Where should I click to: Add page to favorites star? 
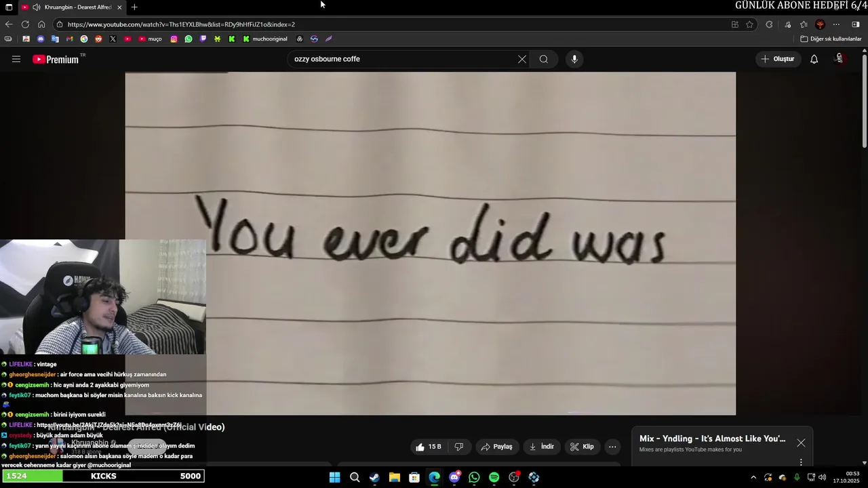click(749, 24)
